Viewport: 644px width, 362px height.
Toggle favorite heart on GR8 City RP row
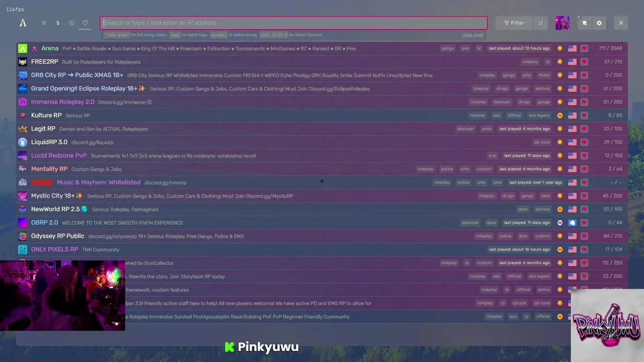click(584, 75)
